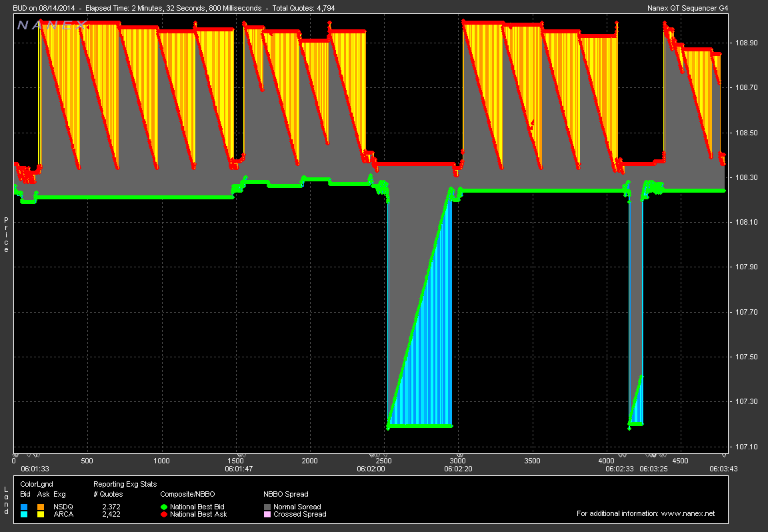Image resolution: width=768 pixels, height=532 pixels.
Task: Click the 108.30 price axis label
Action: pos(747,178)
